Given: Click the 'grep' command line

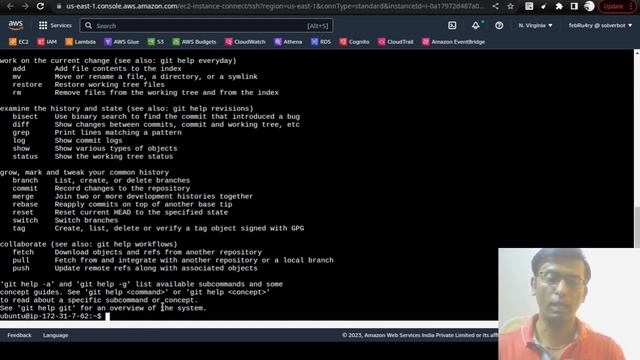Looking at the screenshot, I should (97, 132).
